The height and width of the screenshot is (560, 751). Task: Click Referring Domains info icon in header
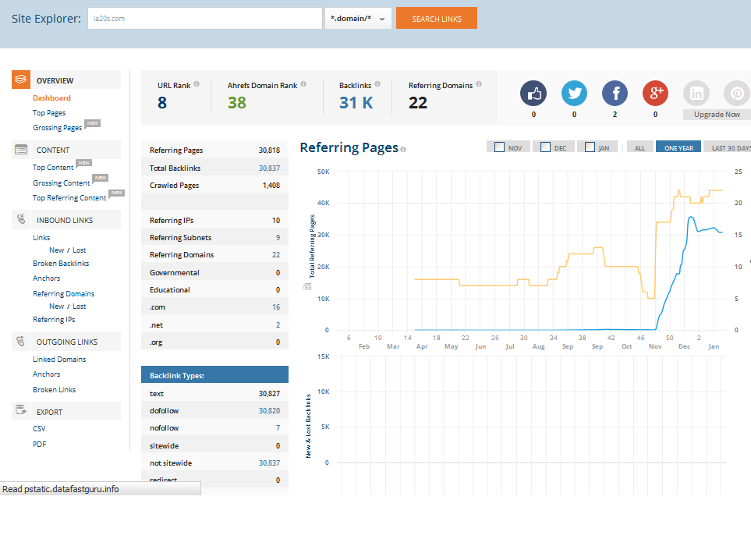point(479,83)
